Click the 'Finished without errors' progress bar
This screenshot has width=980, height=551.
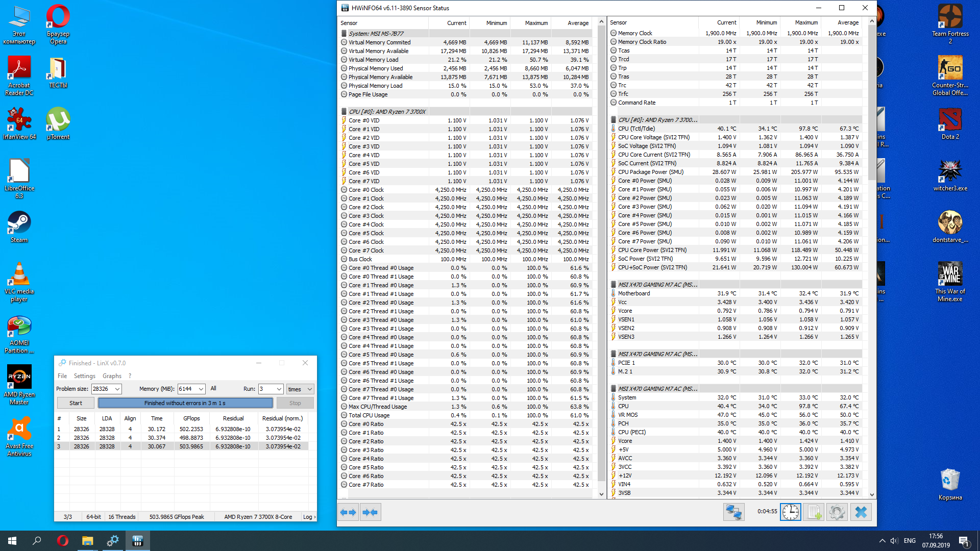[x=185, y=403]
